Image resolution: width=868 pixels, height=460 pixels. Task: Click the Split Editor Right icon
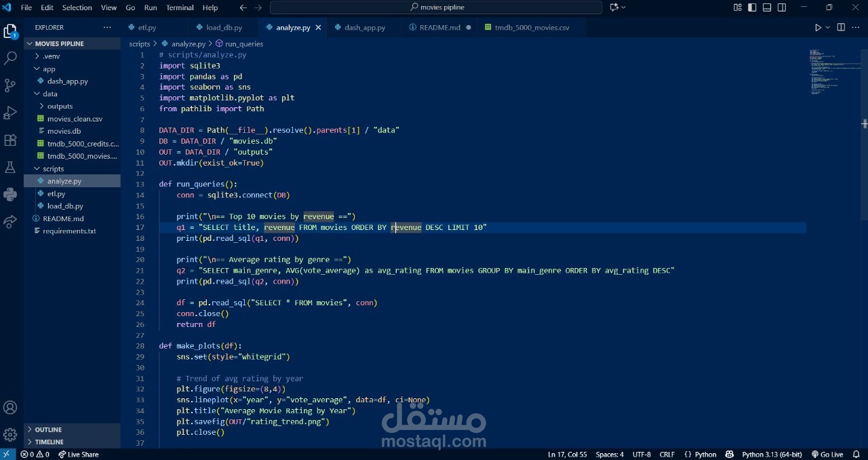841,28
